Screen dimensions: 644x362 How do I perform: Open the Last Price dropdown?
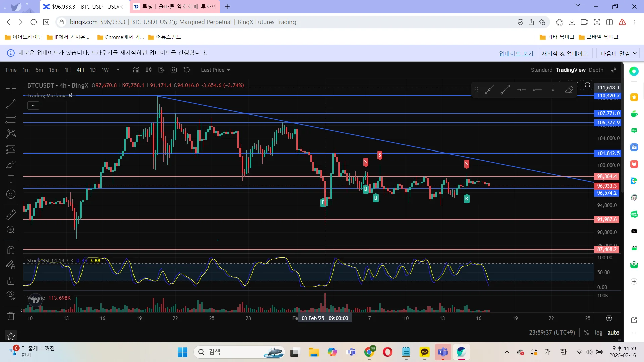click(x=216, y=70)
